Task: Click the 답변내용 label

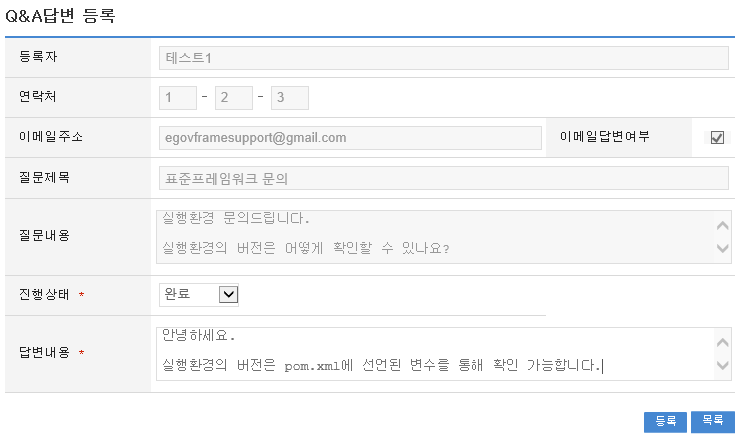Action: pos(44,353)
